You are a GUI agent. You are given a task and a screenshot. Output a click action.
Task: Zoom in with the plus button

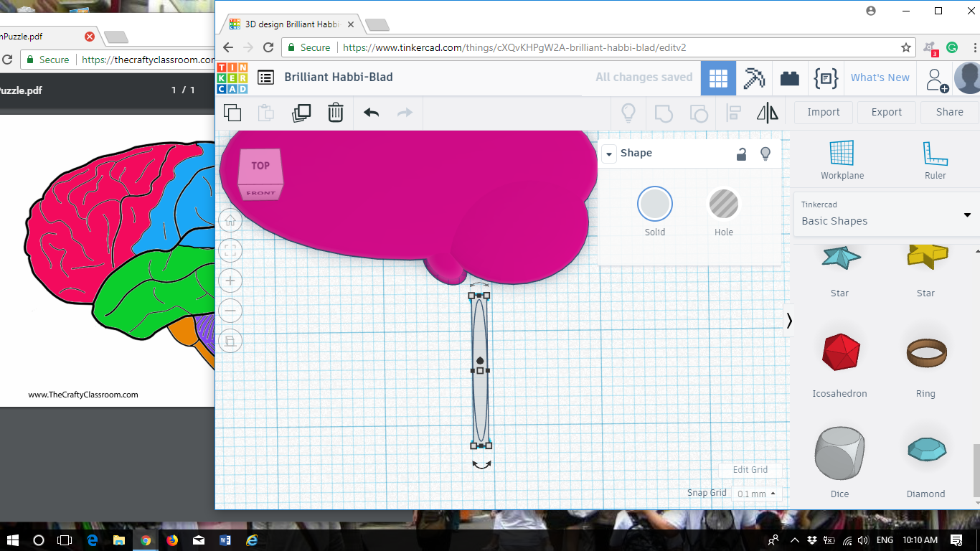tap(230, 281)
